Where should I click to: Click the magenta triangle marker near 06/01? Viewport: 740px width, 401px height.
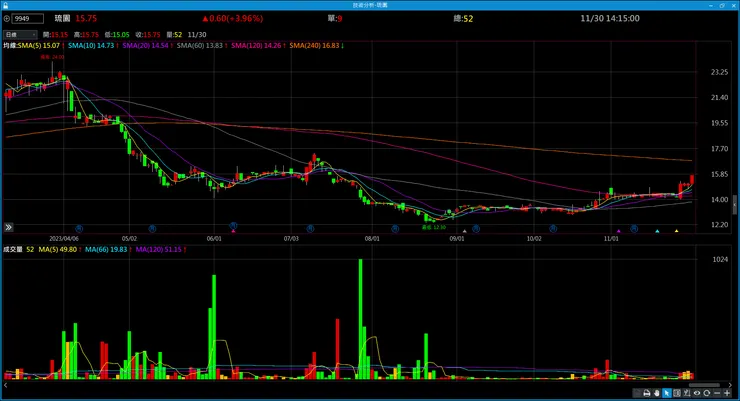point(233,231)
